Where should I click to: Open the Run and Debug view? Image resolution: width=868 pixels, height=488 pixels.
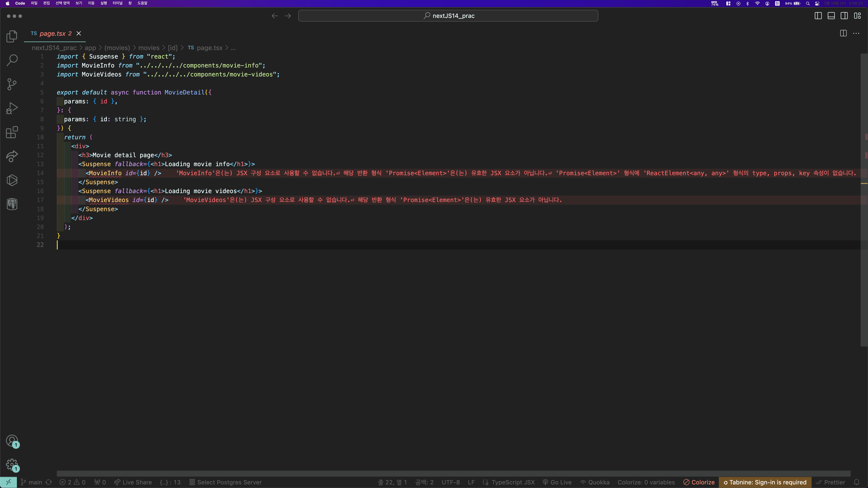[12, 108]
